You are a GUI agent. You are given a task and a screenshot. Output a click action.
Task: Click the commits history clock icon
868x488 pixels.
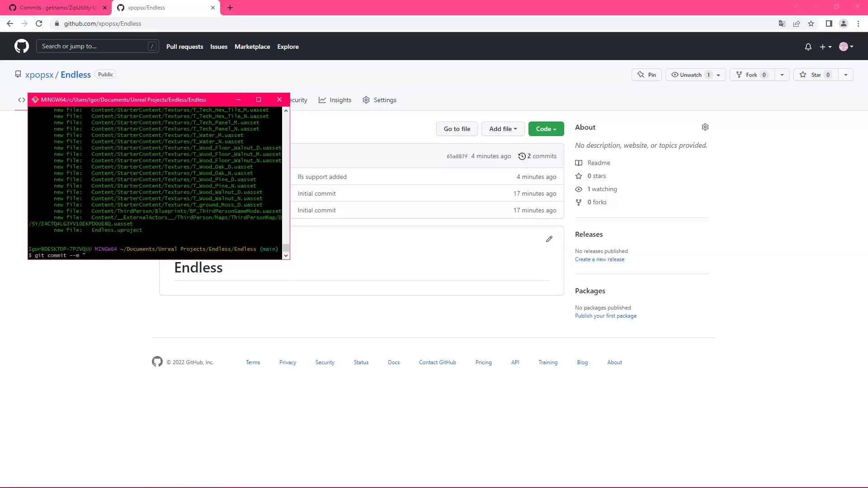pos(522,156)
